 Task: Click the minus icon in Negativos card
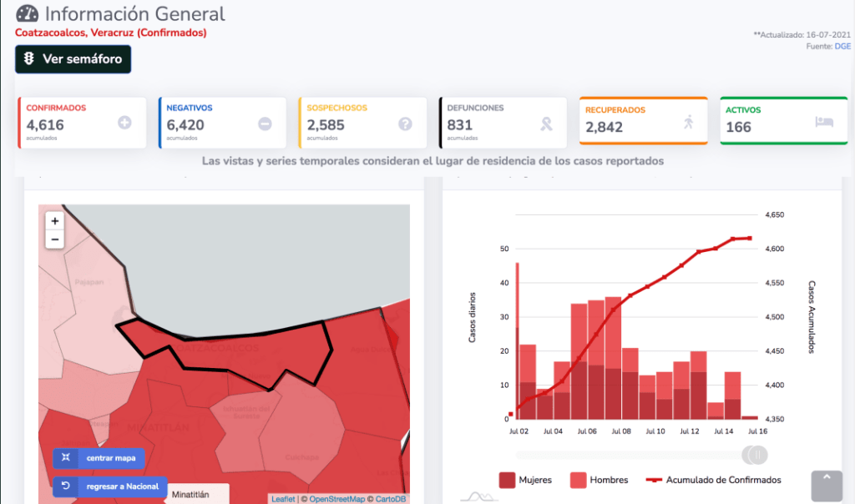coord(265,123)
